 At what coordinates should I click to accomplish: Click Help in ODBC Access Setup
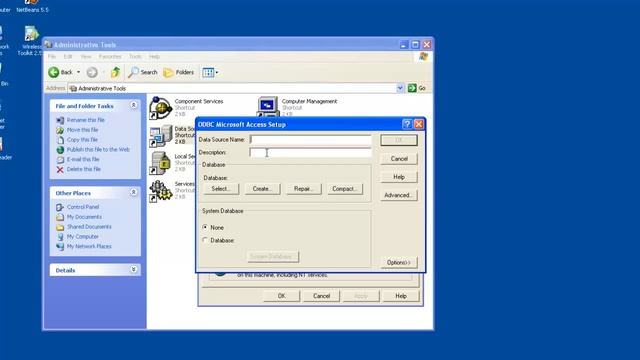coord(399,177)
